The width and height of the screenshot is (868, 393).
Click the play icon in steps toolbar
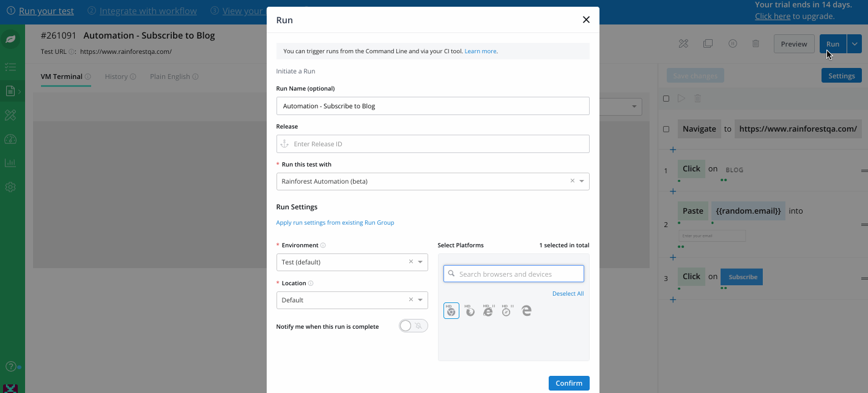[681, 99]
